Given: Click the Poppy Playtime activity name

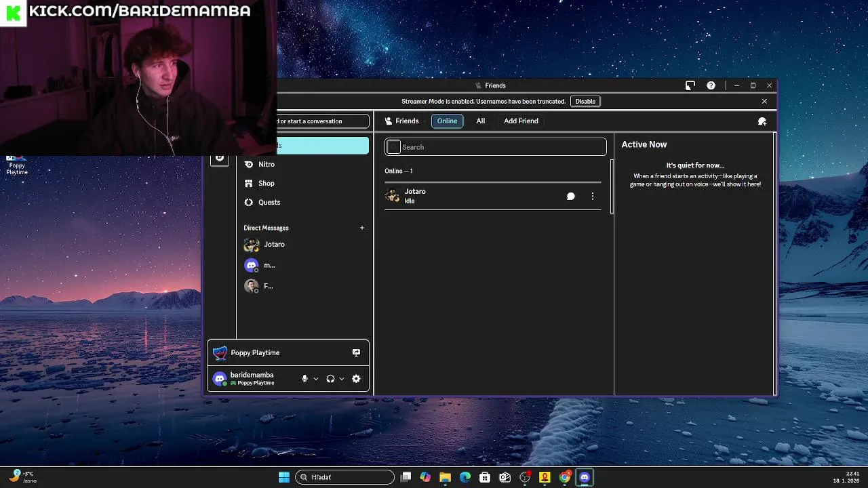Looking at the screenshot, I should [255, 352].
